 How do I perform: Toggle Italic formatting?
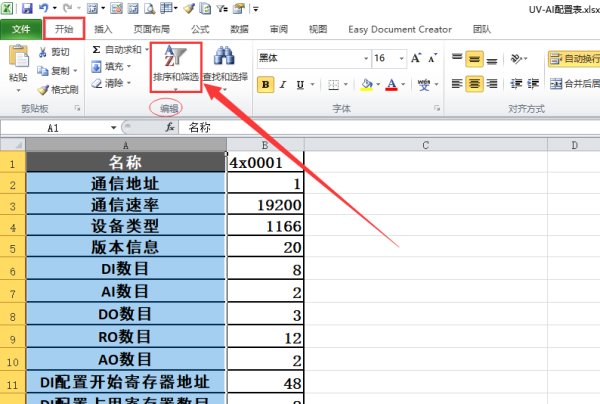[283, 85]
